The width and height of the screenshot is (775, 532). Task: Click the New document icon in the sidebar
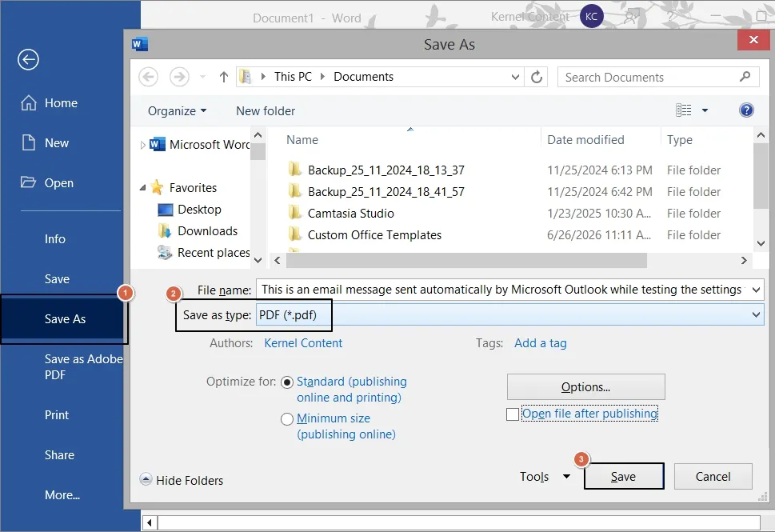[29, 142]
